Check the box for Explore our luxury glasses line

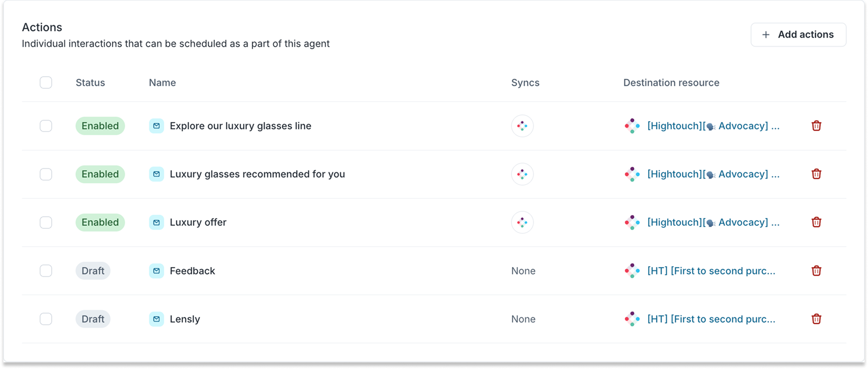coord(46,126)
